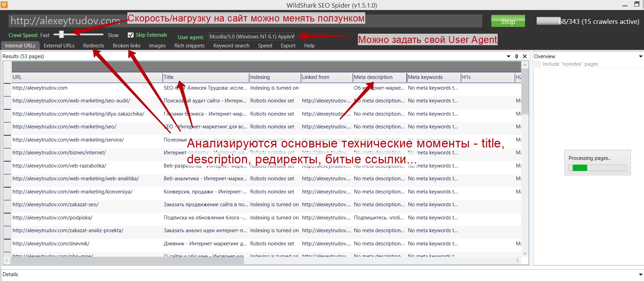Viewport: 644px width, 281px height.
Task: Click the scroll up arrow in results table
Action: coord(525,65)
